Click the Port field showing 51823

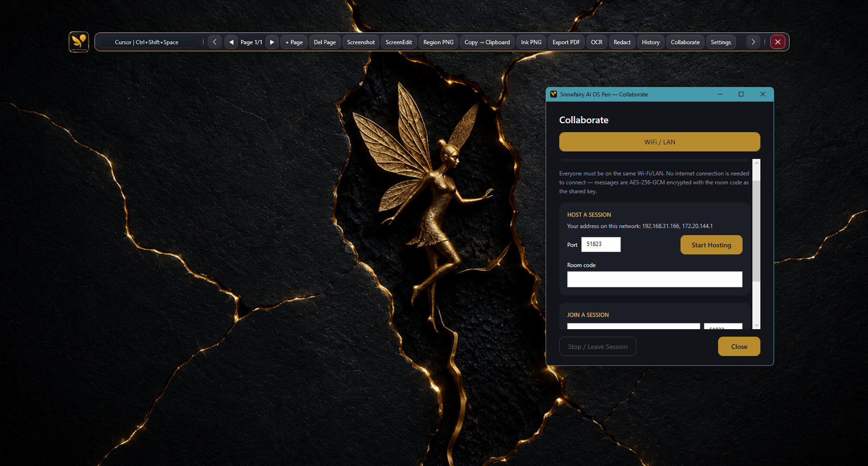pos(601,245)
